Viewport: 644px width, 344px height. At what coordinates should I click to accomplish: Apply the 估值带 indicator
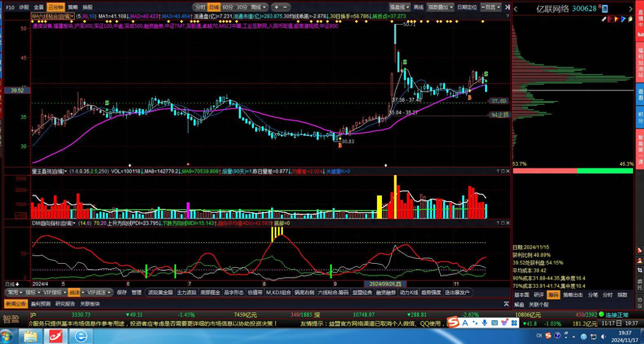255,292
